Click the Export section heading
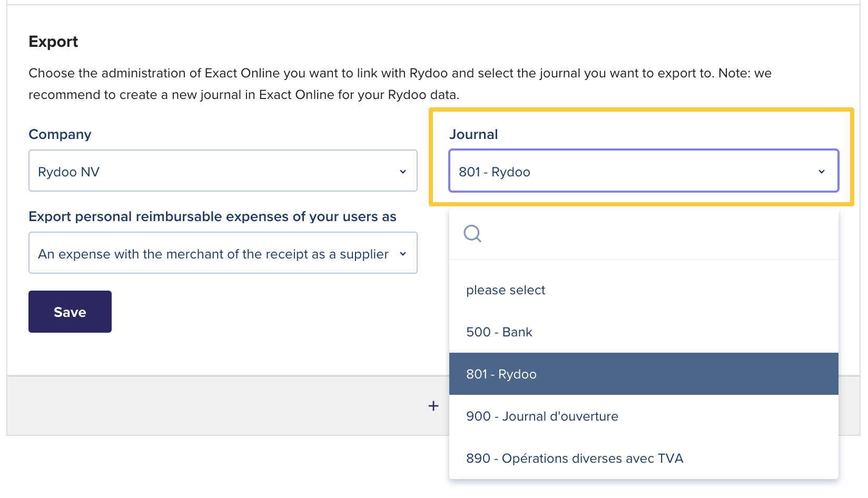Screen dimensions: 868x498 (53, 42)
